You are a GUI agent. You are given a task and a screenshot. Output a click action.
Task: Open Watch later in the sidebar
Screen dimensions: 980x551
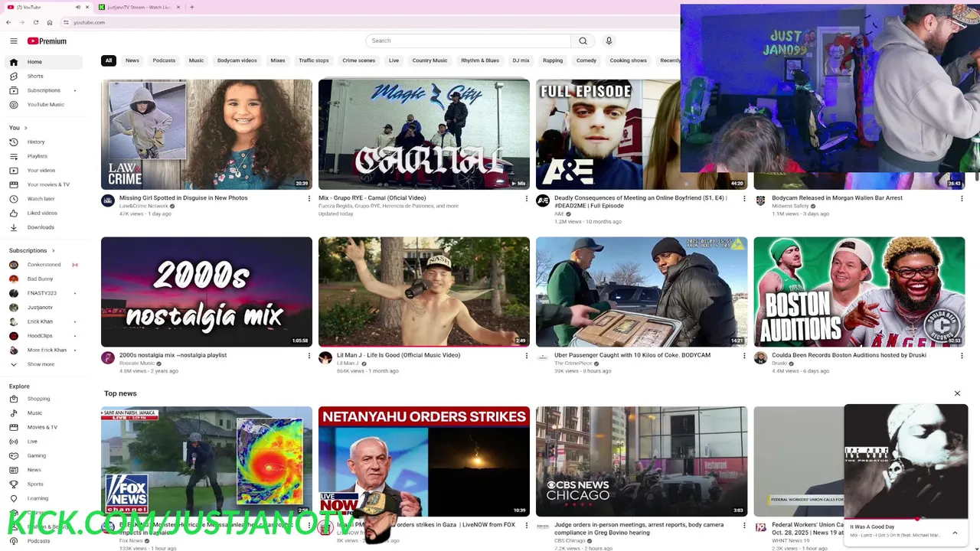coord(41,198)
